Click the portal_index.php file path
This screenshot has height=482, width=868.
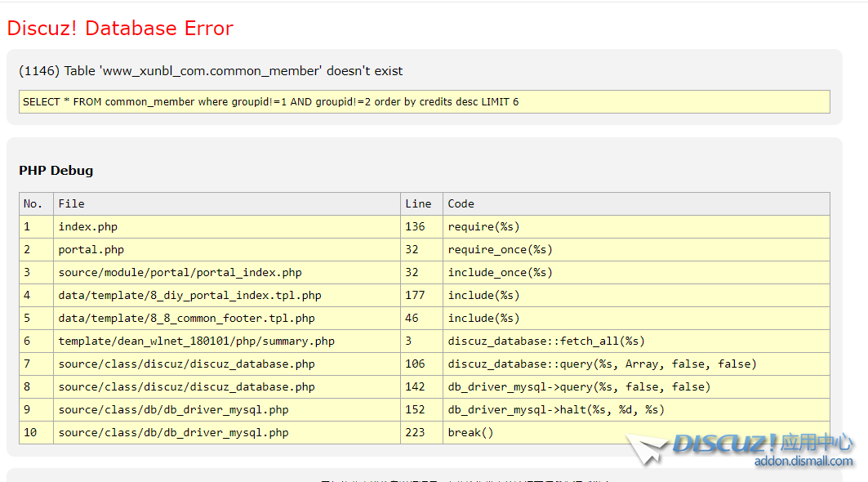tap(180, 272)
